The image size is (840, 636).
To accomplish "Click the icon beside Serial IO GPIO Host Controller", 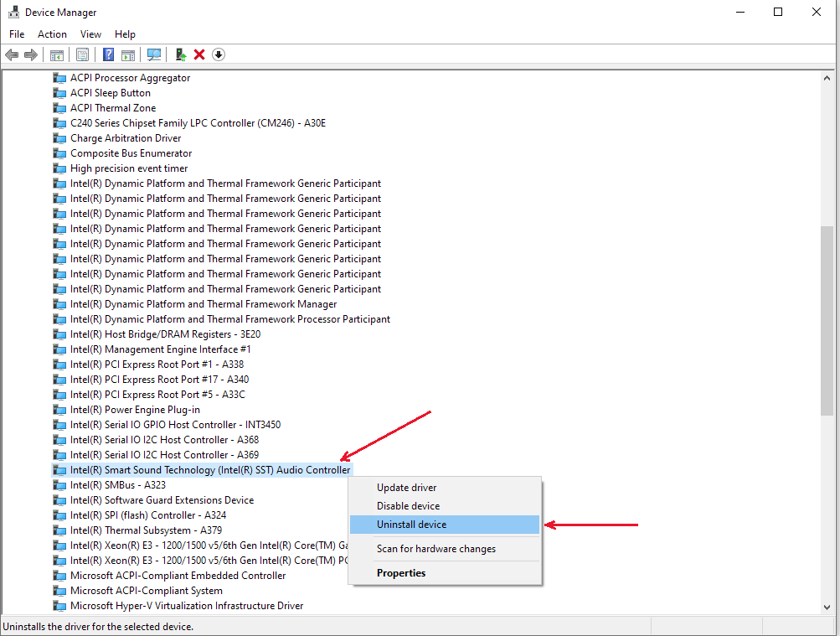I will pyautogui.click(x=59, y=425).
